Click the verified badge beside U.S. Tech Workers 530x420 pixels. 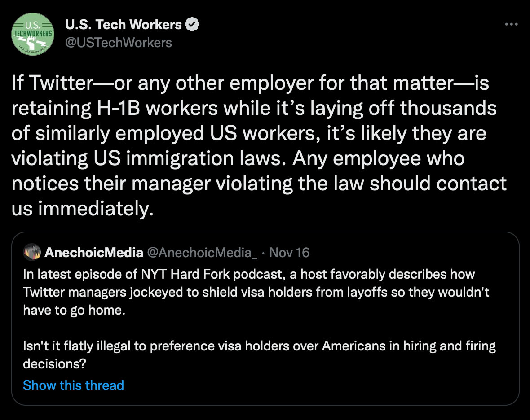(x=193, y=25)
